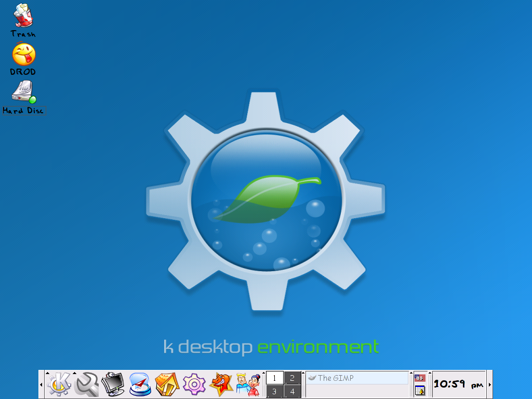532x399 pixels.
Task: Hide panel using left edge arrow
Action: tap(41, 384)
